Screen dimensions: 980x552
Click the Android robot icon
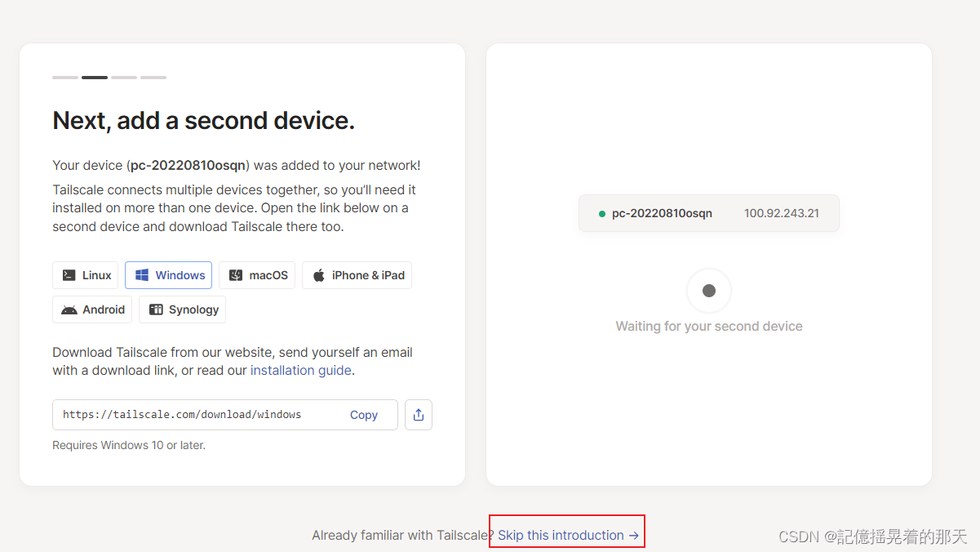69,310
